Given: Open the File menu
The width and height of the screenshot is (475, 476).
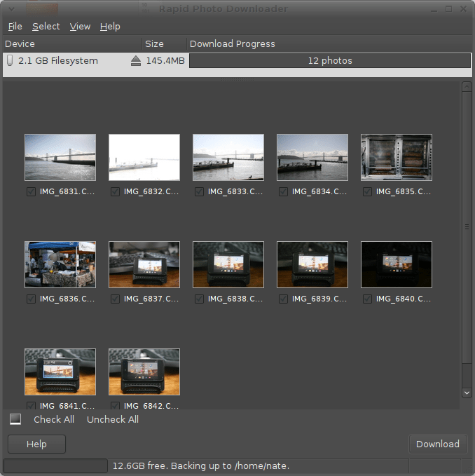Looking at the screenshot, I should coord(15,27).
